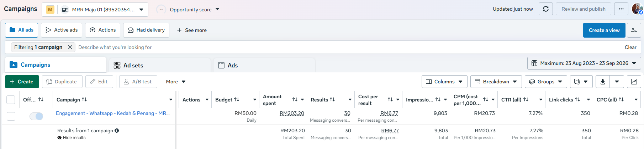The height and width of the screenshot is (149, 644).
Task: Click the Duplicate button
Action: [x=62, y=82]
